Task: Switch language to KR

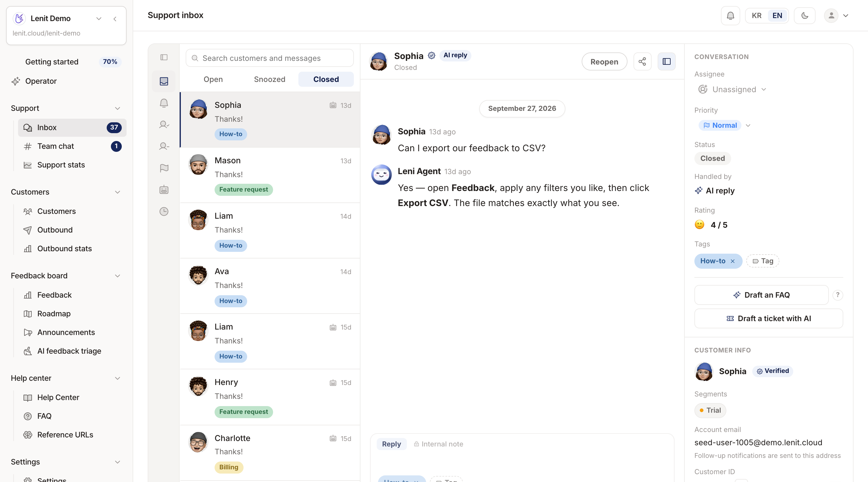Action: click(x=756, y=15)
